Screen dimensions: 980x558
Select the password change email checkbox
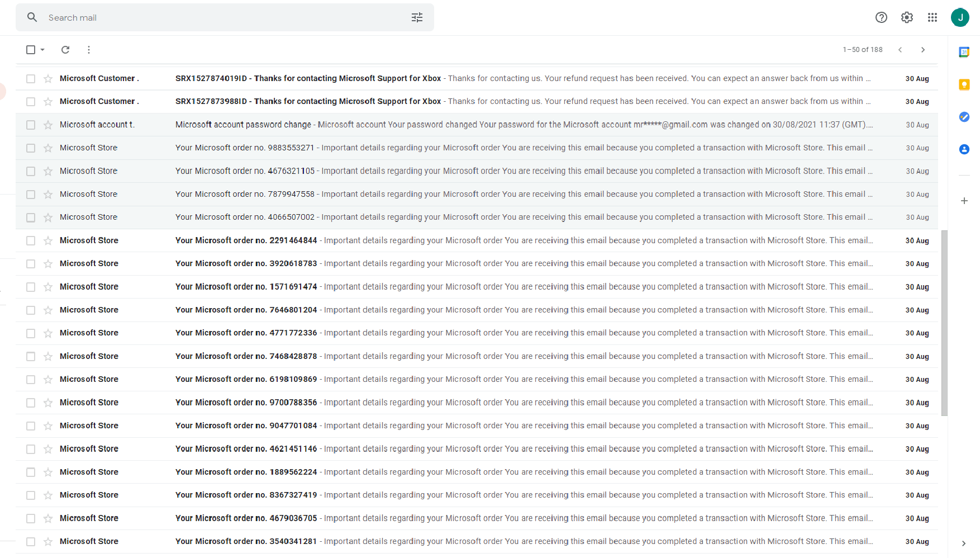[x=31, y=125]
